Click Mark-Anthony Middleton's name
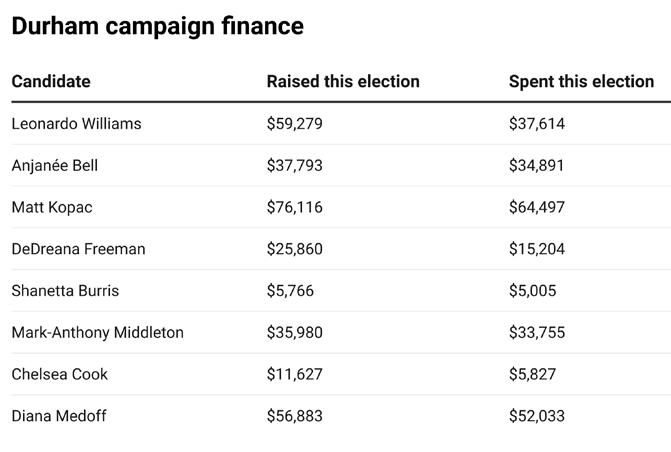The height and width of the screenshot is (452, 671). point(97,333)
